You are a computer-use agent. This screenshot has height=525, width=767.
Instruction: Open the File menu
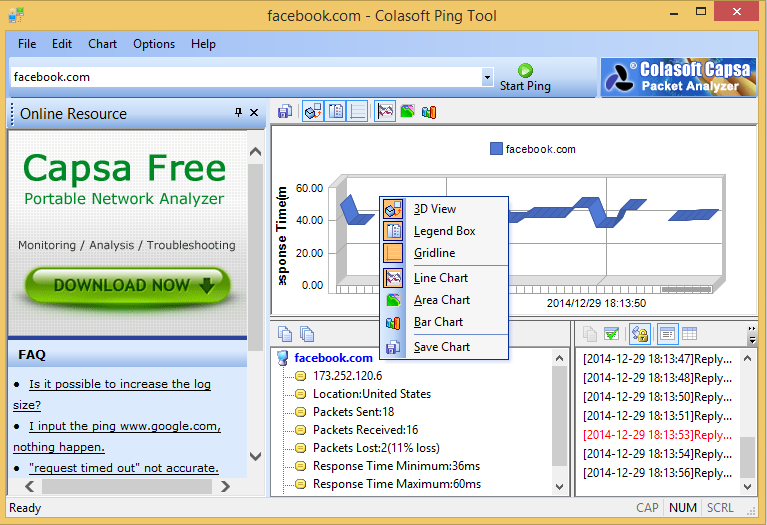[27, 44]
